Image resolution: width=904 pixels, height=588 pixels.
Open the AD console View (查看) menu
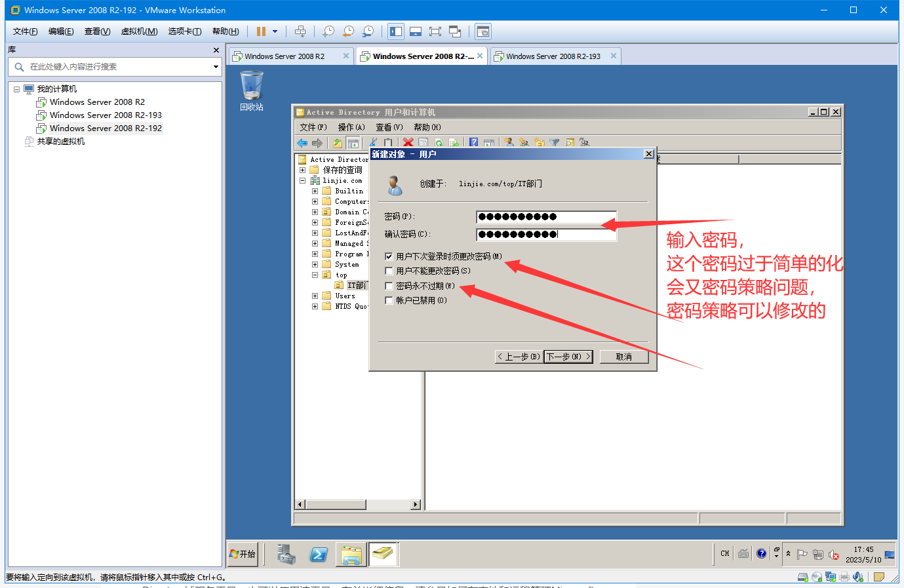click(389, 127)
